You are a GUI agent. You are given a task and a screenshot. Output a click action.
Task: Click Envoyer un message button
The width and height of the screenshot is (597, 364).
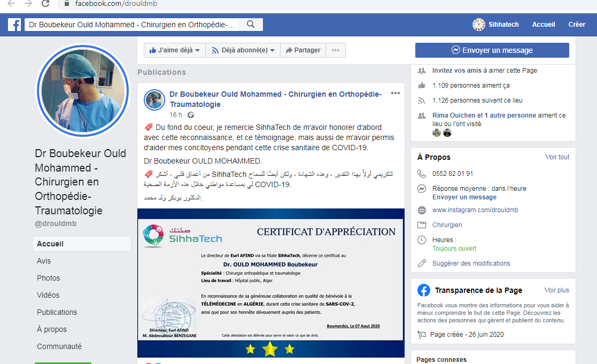point(492,50)
